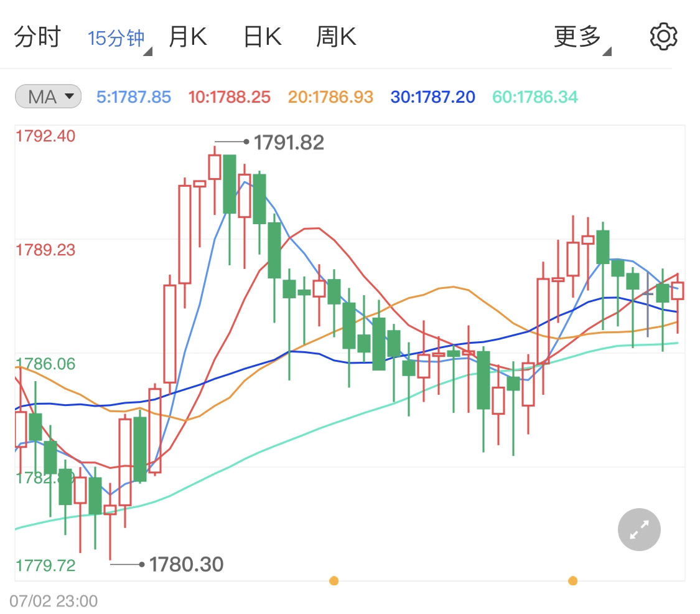Open chart settings gear icon

point(663,37)
